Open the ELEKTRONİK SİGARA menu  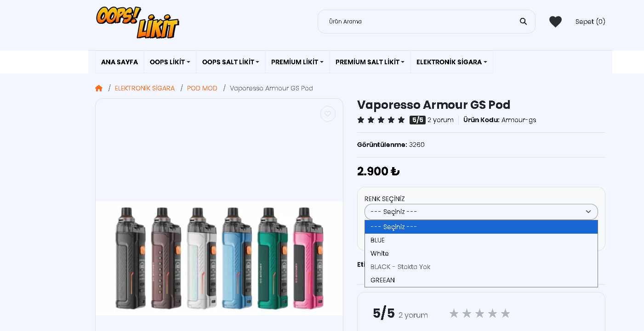[452, 62]
